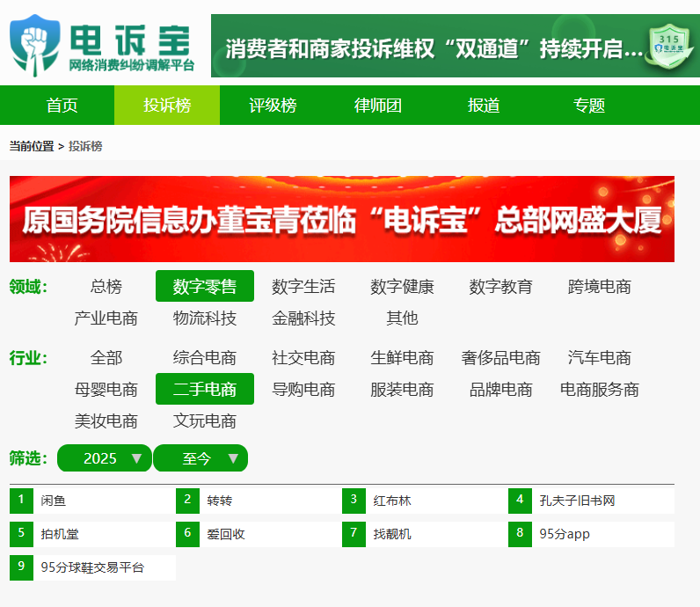Open rank 6 爱回收 entry
The width and height of the screenshot is (700, 607).
coord(259,534)
